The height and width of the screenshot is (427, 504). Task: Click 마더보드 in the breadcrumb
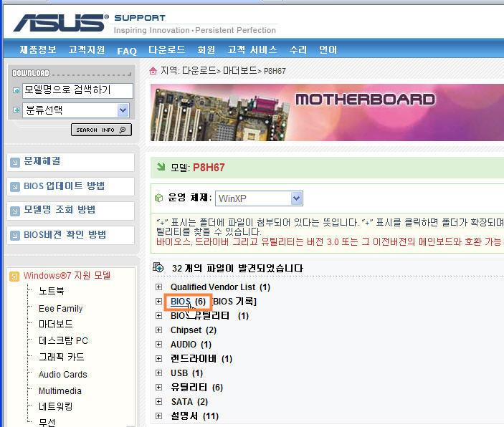click(x=240, y=70)
